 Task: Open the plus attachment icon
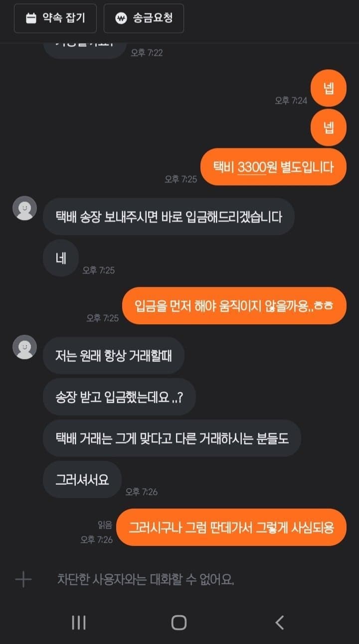(23, 579)
